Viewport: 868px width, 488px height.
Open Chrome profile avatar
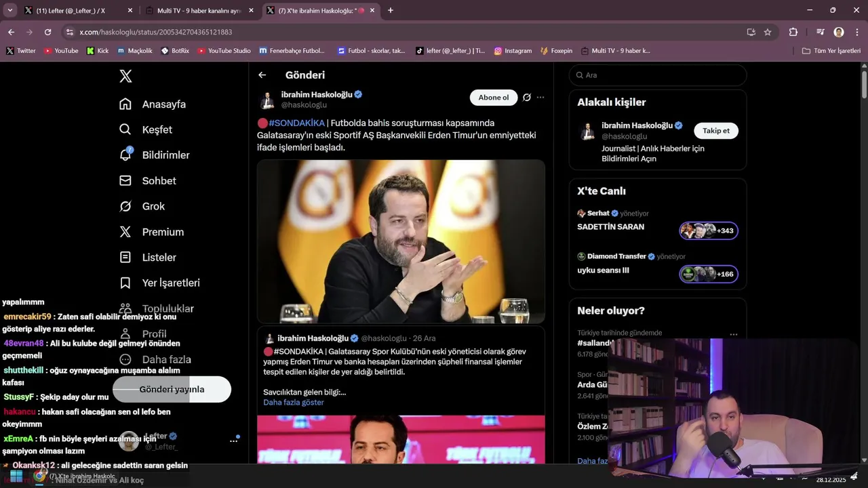839,32
